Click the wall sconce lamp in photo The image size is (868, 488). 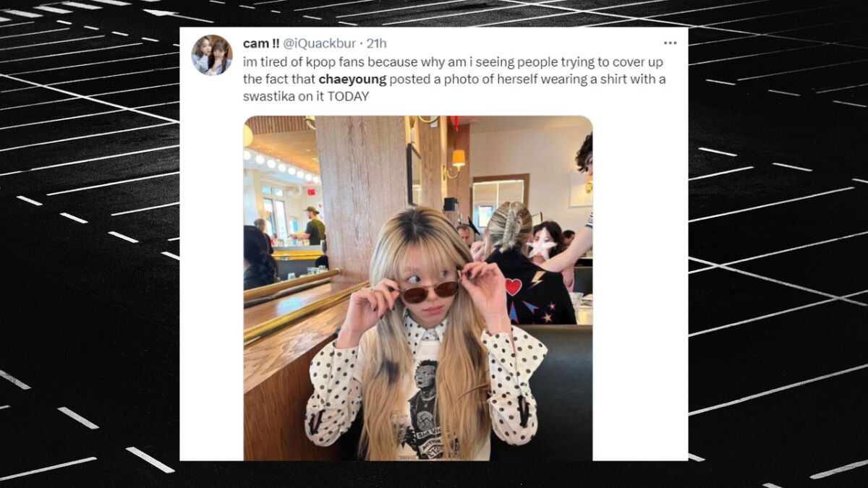[456, 163]
